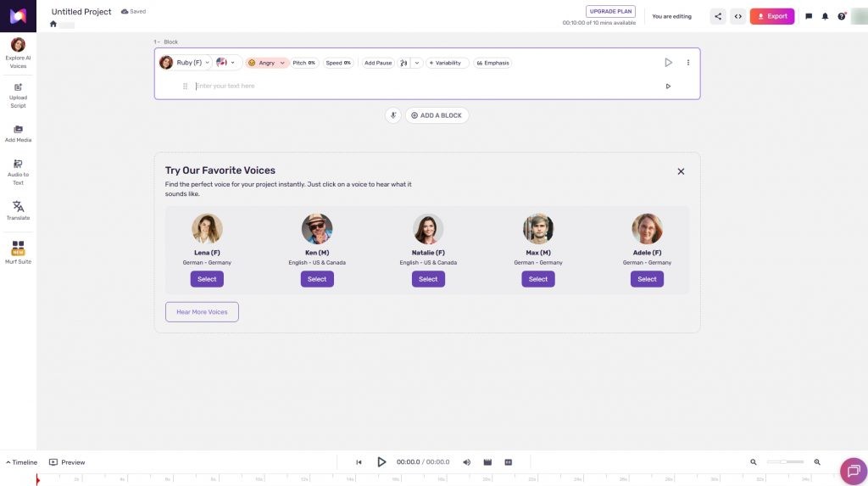Click the Upload Script icon
This screenshot has width=868, height=486.
[18, 94]
